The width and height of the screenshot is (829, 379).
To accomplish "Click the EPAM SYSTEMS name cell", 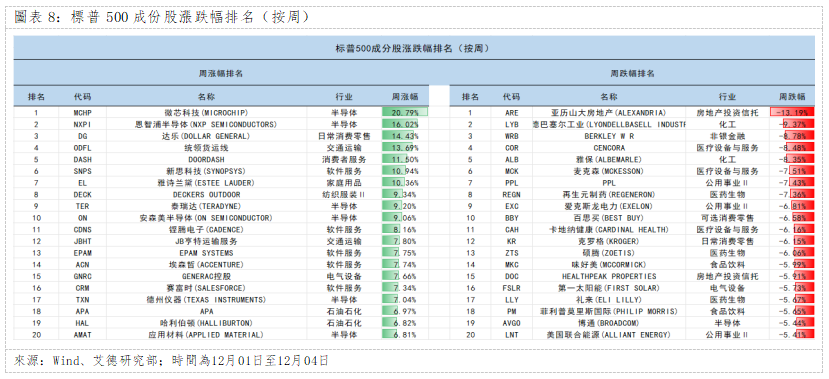I will point(207,253).
